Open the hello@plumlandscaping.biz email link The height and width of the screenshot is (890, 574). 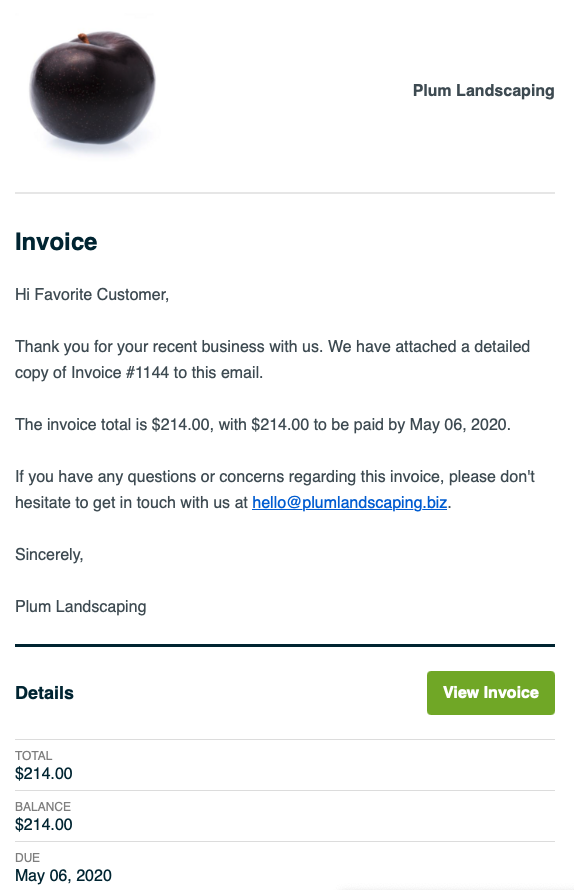pos(349,503)
